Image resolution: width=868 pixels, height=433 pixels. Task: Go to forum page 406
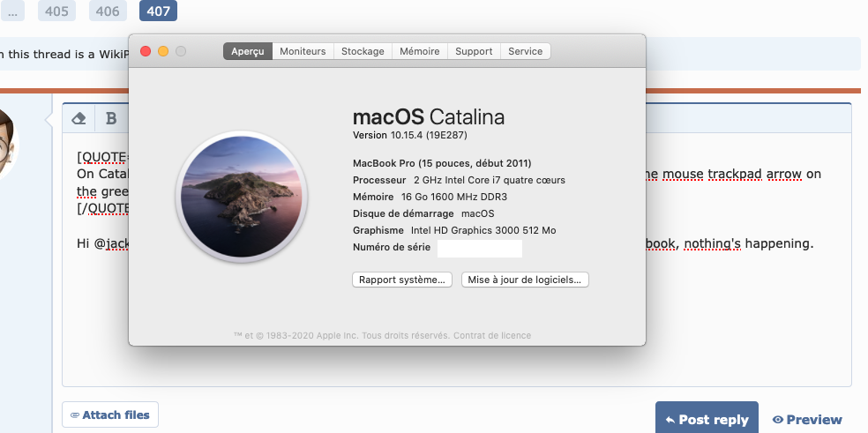(x=108, y=11)
